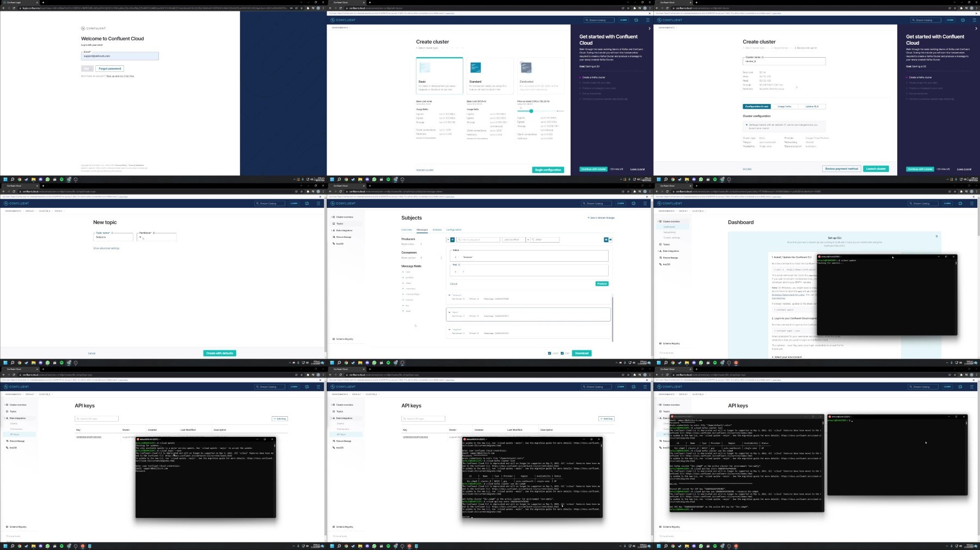Open the Jump to offset dropdown arrow

pos(528,239)
